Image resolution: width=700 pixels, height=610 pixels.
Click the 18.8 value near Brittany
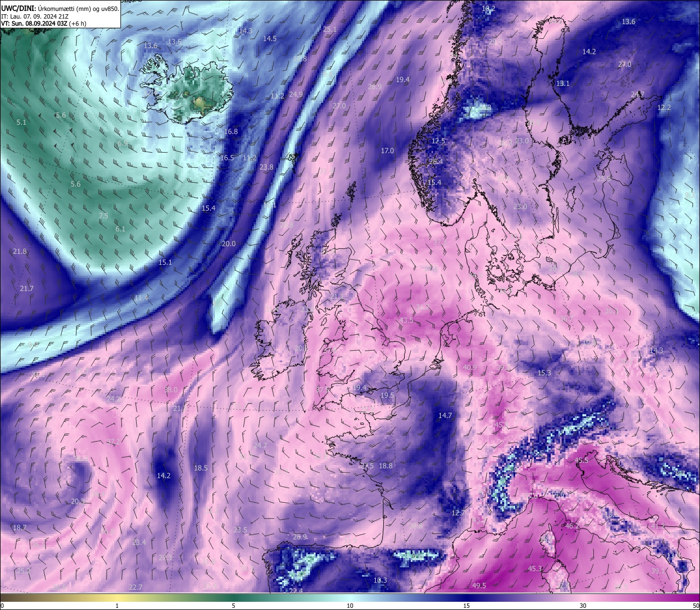(x=386, y=466)
